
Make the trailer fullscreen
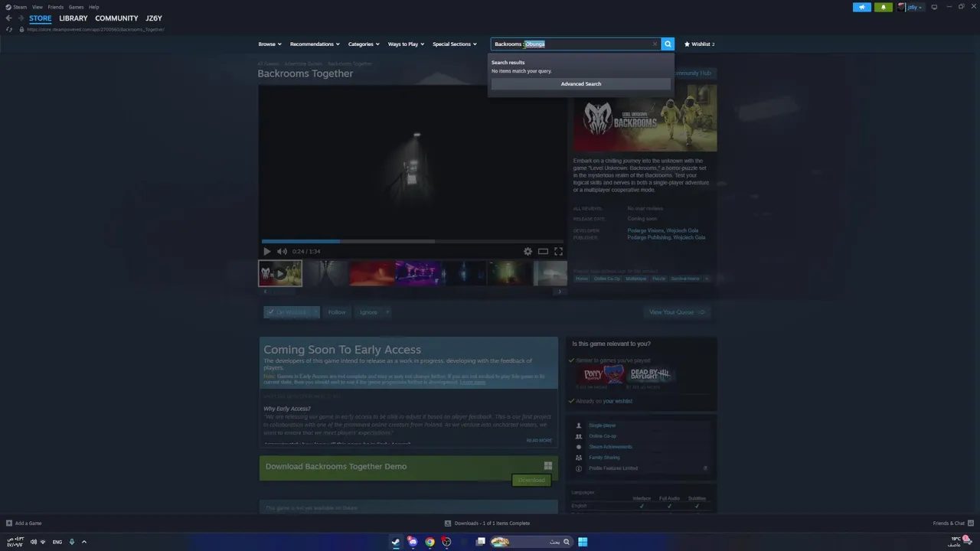coord(558,251)
